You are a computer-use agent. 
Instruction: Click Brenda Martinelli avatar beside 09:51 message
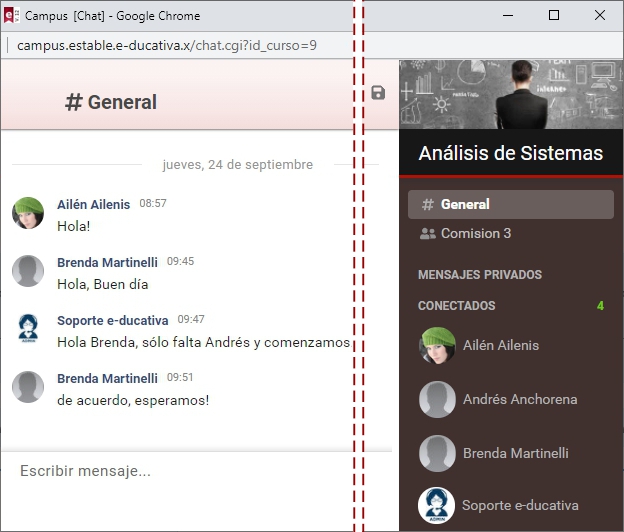28,387
